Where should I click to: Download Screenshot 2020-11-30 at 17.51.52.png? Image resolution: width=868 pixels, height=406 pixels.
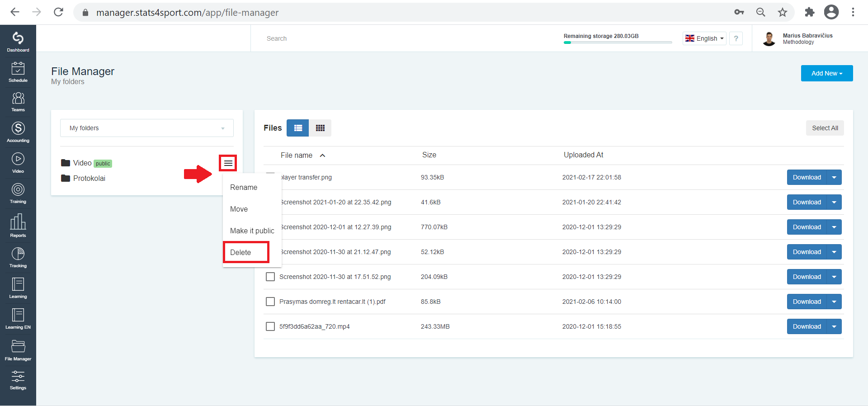[x=807, y=277]
